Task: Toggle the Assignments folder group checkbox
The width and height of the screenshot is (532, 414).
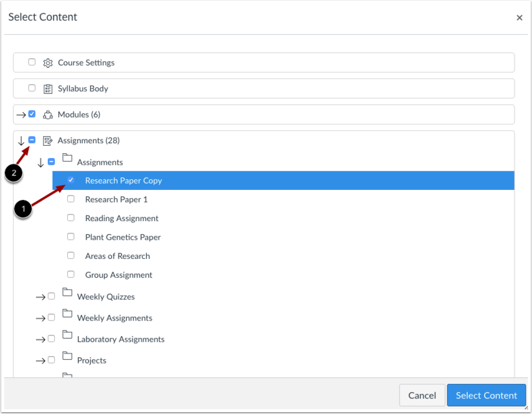Action: point(51,161)
